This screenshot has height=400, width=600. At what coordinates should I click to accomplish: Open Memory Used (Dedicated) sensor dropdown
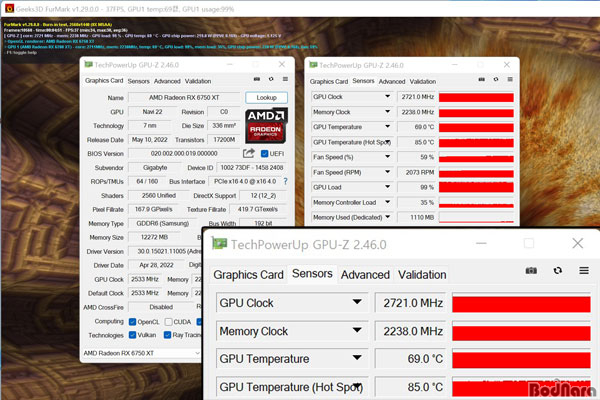(x=387, y=217)
